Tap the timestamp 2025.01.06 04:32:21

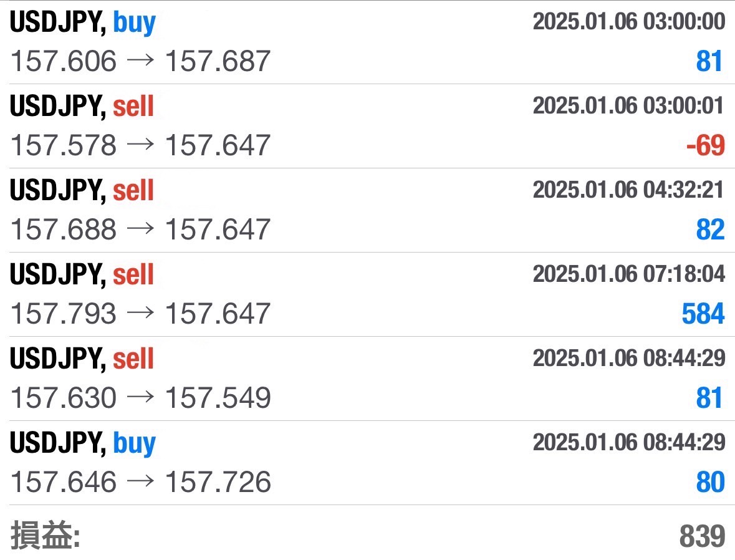(x=628, y=190)
